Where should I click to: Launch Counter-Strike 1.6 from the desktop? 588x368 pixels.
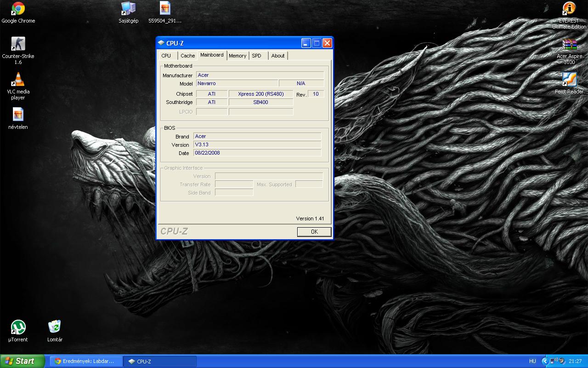(18, 50)
